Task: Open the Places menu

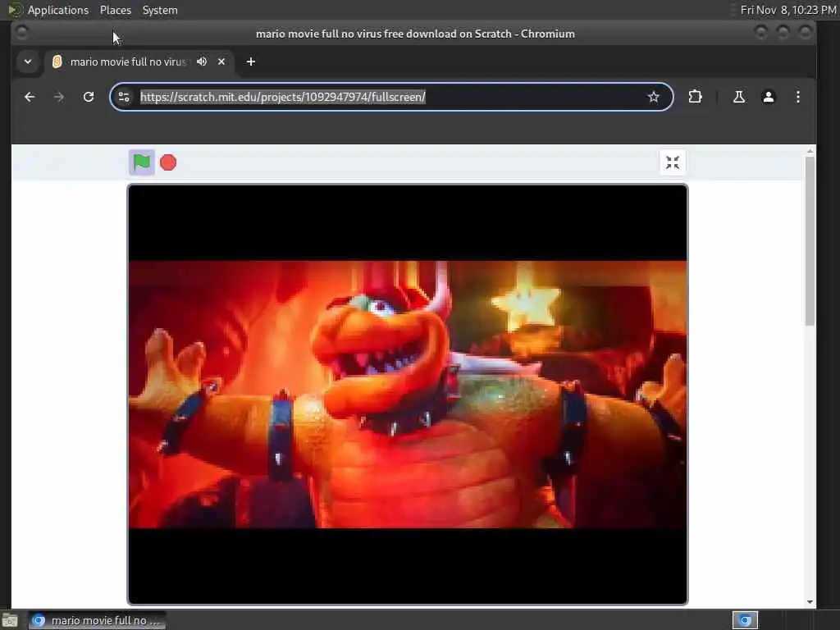Action: (116, 10)
